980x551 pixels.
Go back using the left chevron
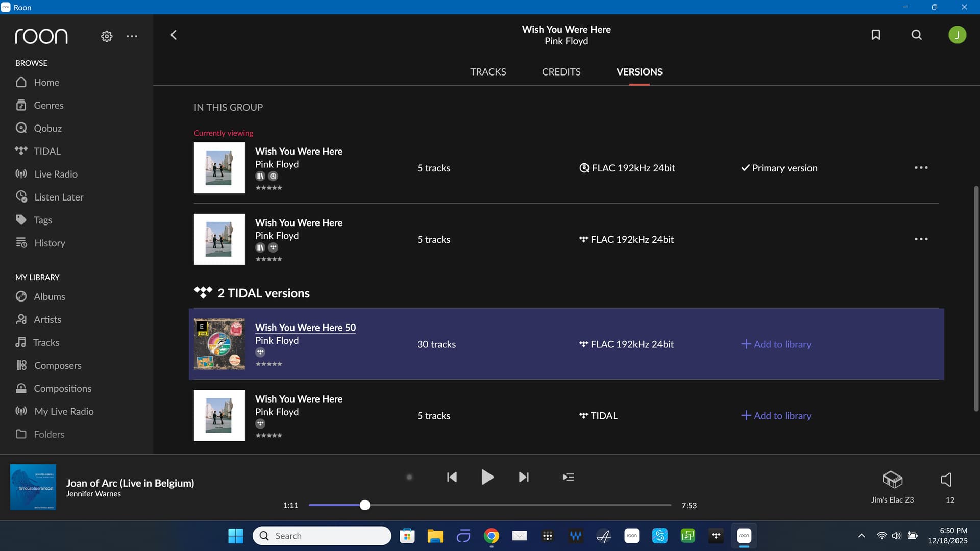[174, 35]
